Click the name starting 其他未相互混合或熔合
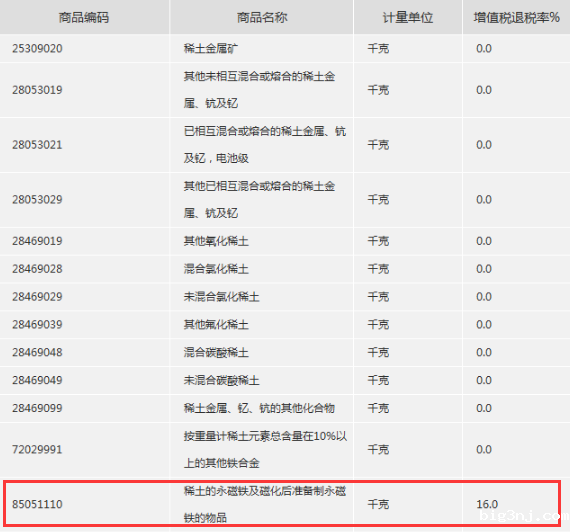 pos(260,90)
